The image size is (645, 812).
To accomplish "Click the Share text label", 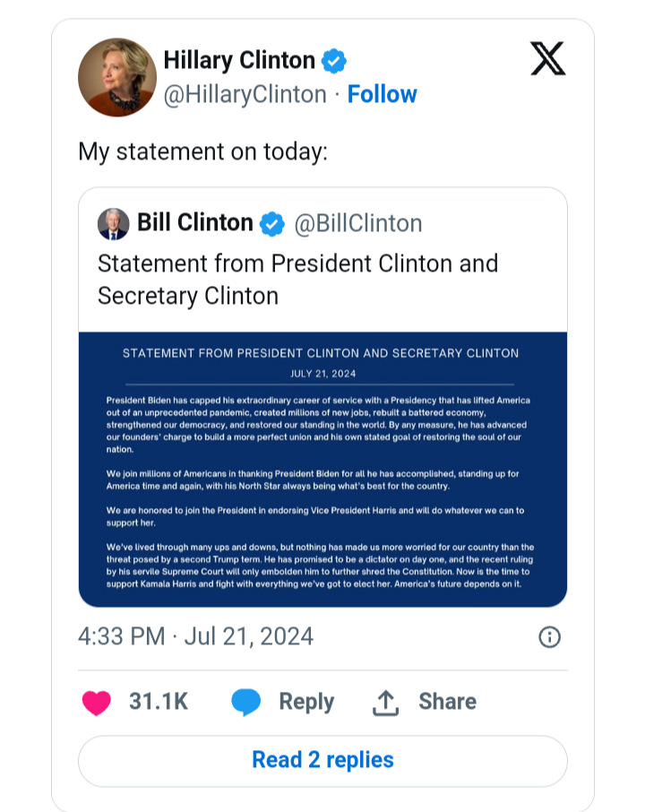I will (x=447, y=702).
